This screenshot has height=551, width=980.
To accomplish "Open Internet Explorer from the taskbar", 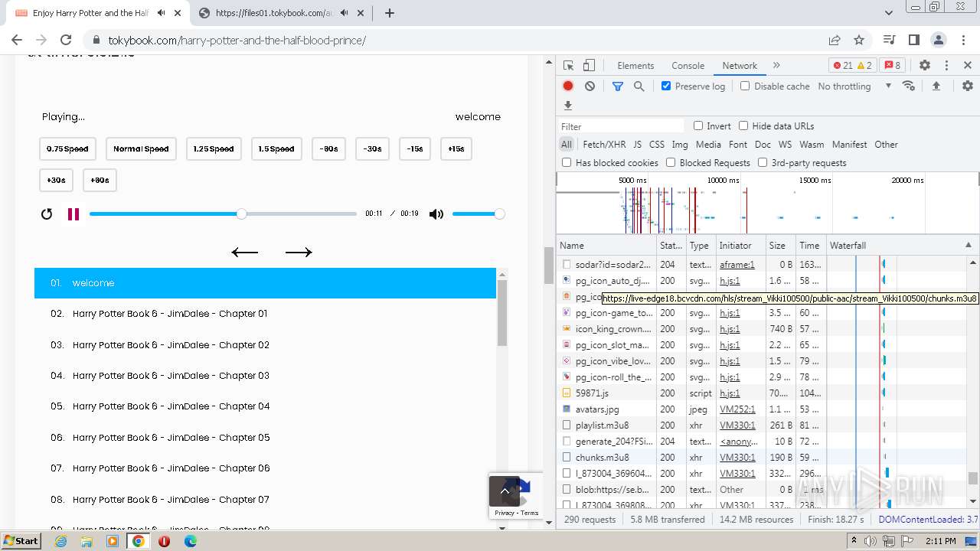I will coord(60,540).
